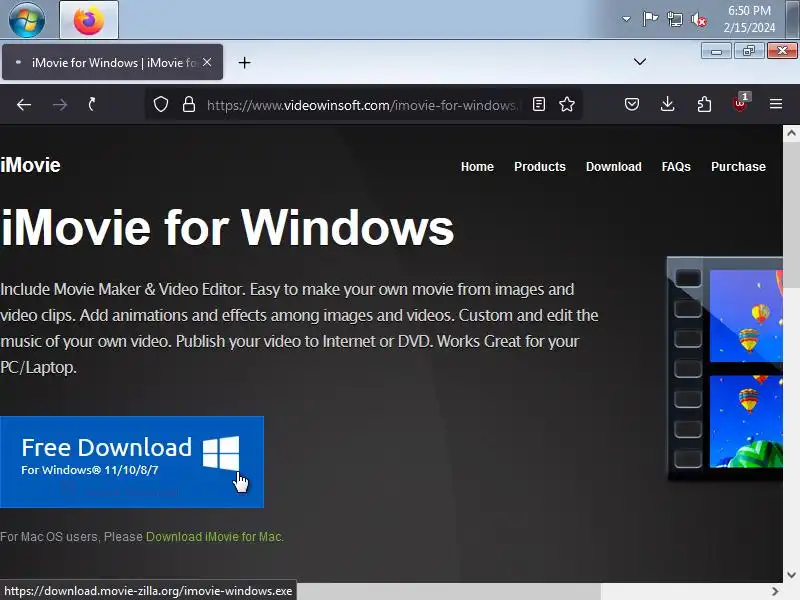
Task: Click the vertical scrollbar up arrow
Action: [791, 133]
